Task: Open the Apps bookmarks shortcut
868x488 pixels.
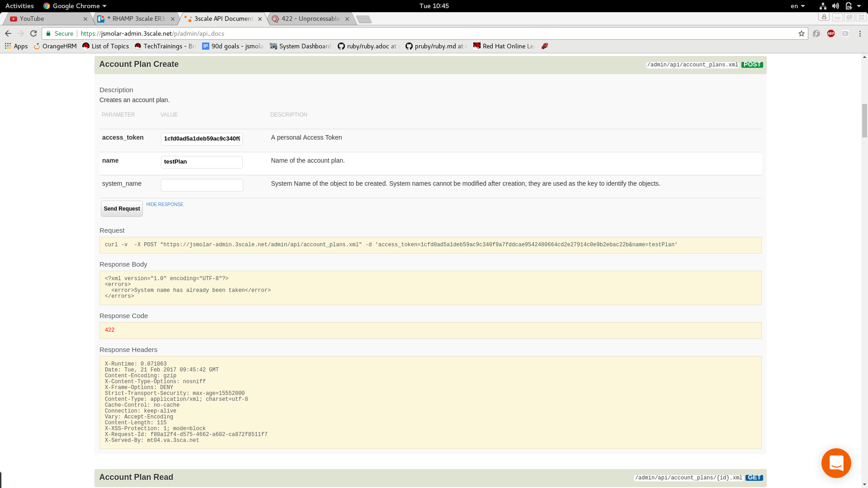Action: (x=16, y=46)
